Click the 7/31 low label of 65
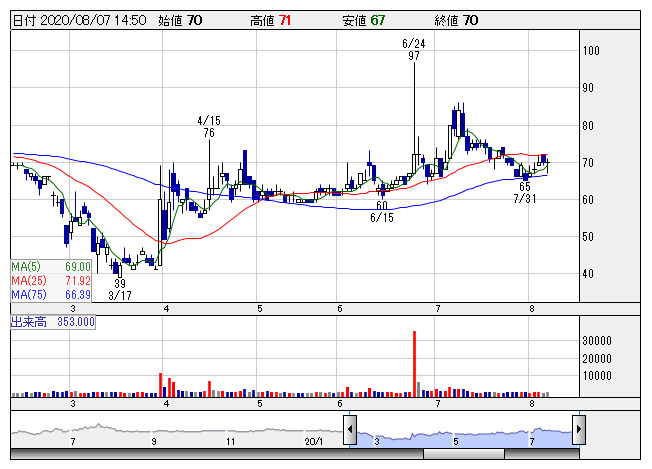 pos(525,192)
